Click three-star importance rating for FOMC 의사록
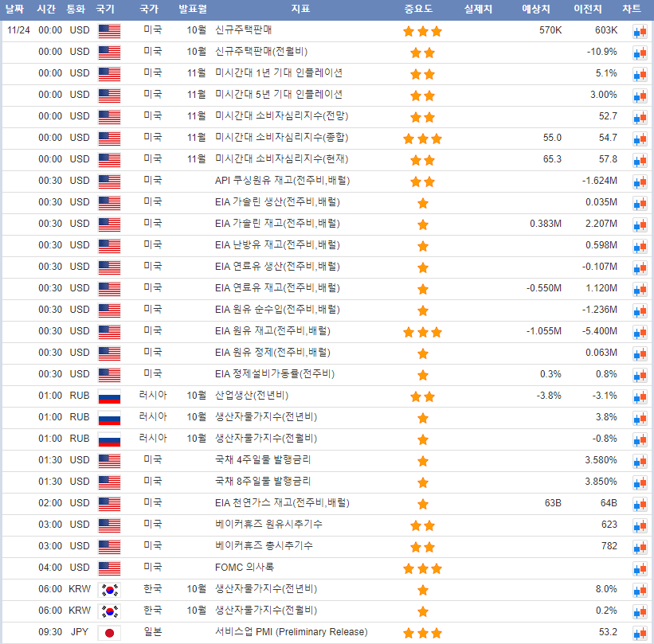654x644 pixels. click(x=422, y=568)
